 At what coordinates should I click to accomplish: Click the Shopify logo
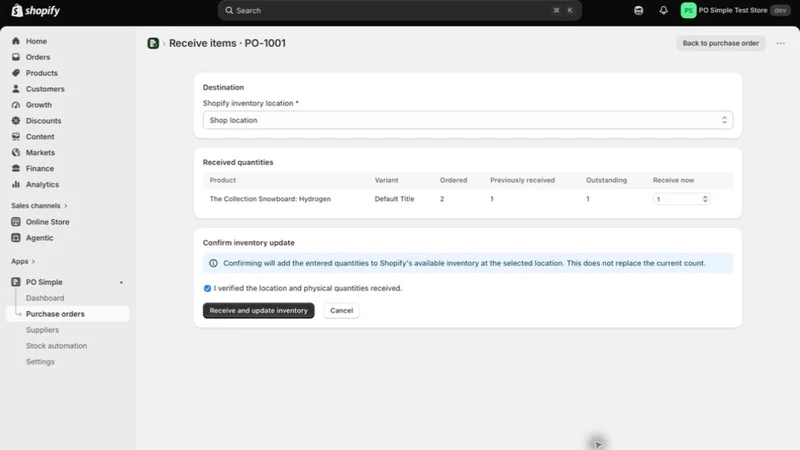coord(36,10)
